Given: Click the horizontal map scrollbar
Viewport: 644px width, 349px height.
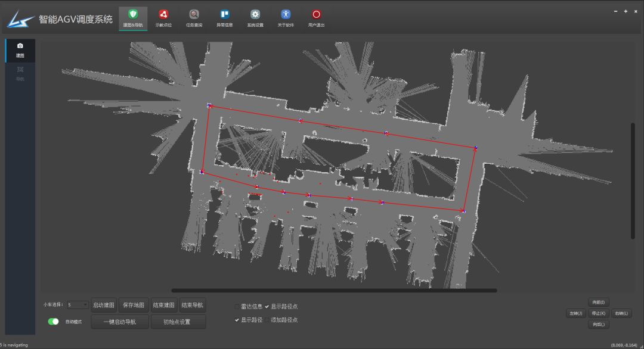Looking at the screenshot, I should (334, 291).
